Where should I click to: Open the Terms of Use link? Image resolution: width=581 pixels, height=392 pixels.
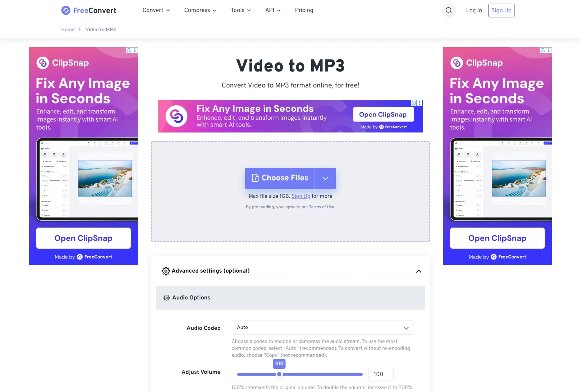tap(322, 207)
